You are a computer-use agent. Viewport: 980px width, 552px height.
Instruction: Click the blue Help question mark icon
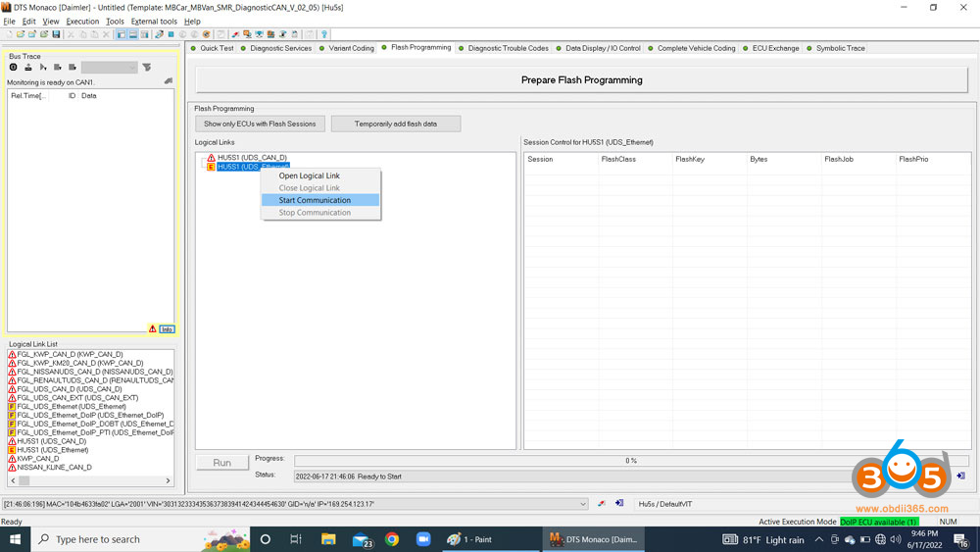324,34
